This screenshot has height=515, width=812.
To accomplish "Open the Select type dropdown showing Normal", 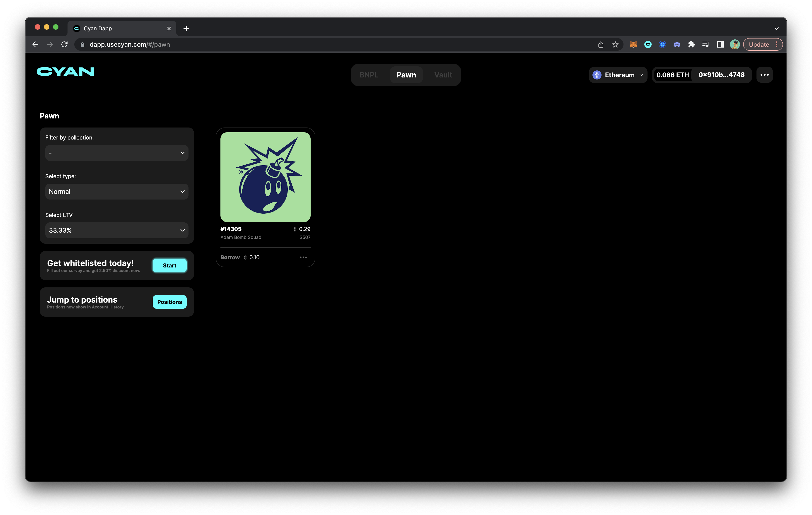I will click(x=117, y=192).
